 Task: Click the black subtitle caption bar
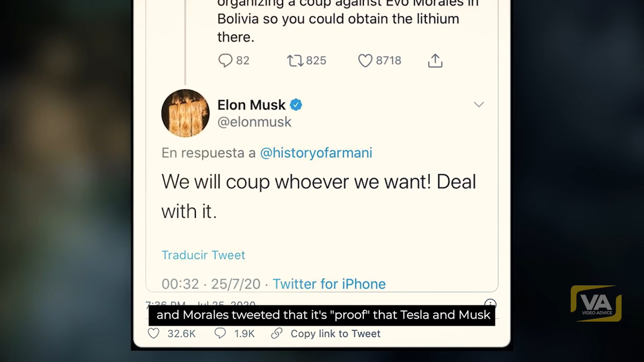tap(322, 315)
